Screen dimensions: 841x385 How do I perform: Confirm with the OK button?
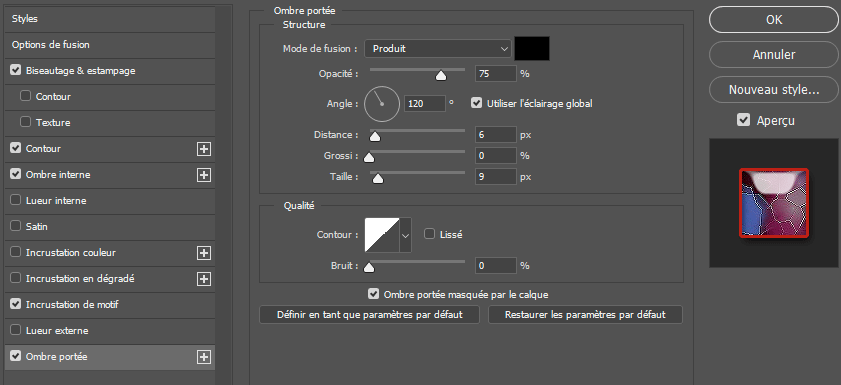click(773, 20)
